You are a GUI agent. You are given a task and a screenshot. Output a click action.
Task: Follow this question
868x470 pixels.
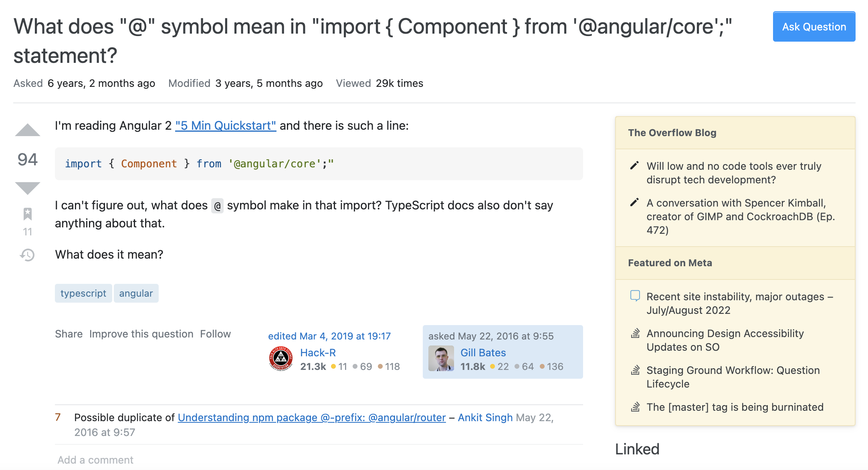click(x=216, y=334)
